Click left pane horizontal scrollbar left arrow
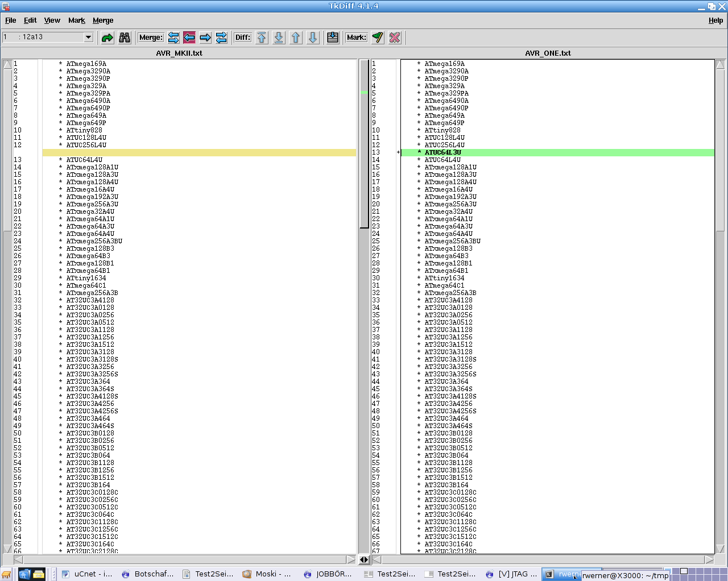Viewport: 728px width, 581px height. pos(18,559)
